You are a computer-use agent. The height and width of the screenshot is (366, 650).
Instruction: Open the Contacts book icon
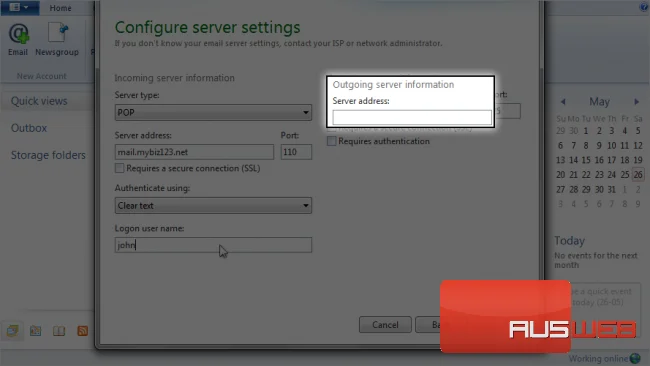[59, 330]
